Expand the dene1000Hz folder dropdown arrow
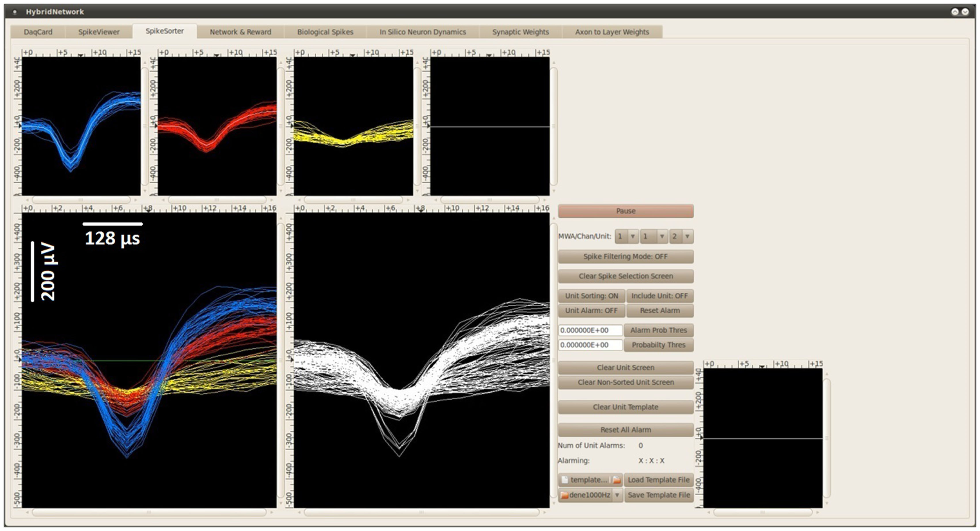The image size is (980, 531). click(617, 495)
